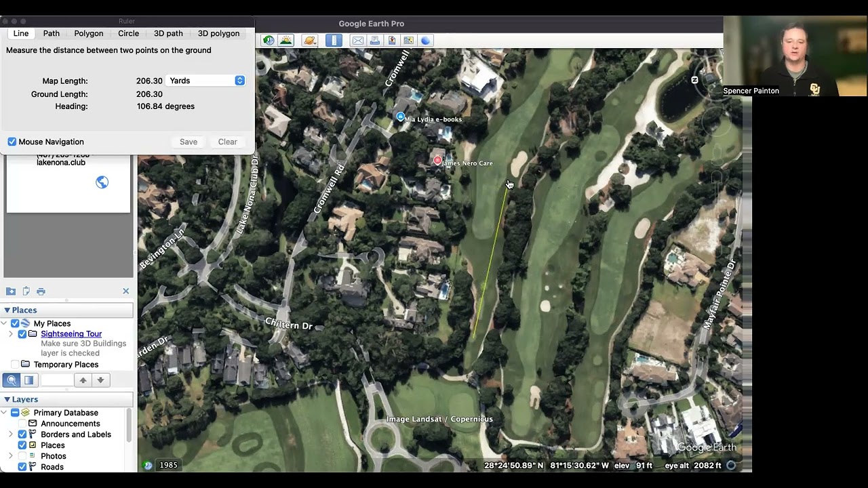Click the yellow ruler measurement line
Screen dimensions: 868x488
coord(490,261)
